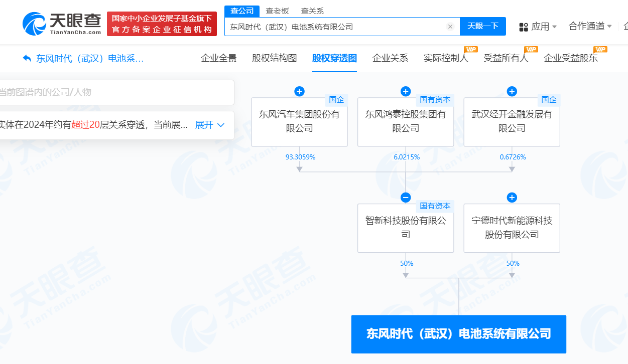
Task: Open the 企业关系 section
Action: [390, 58]
